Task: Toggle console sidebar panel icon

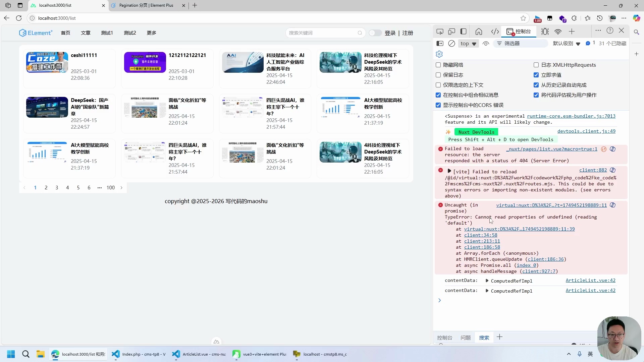Action: coord(440,44)
